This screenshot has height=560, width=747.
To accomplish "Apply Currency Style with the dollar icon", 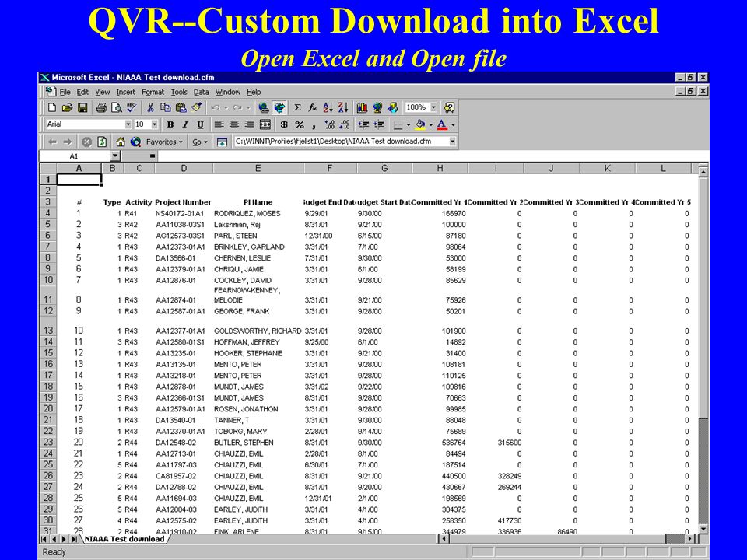I will [x=284, y=124].
